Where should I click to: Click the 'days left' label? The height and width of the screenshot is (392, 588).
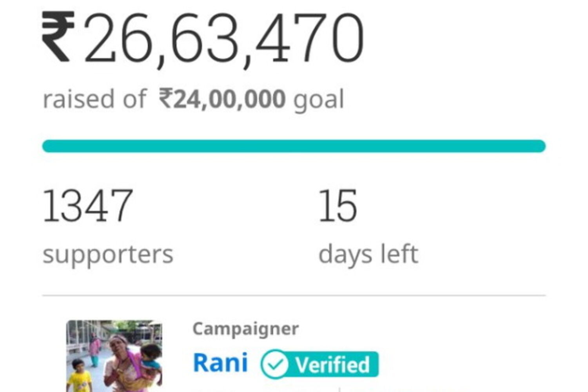(x=368, y=254)
